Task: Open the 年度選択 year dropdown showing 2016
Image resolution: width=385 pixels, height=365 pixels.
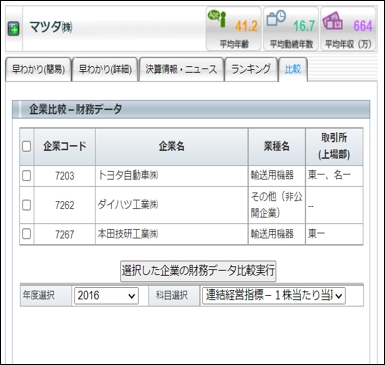Action: [106, 296]
